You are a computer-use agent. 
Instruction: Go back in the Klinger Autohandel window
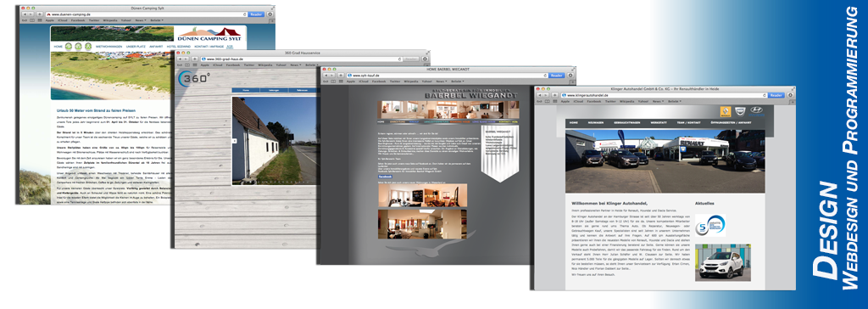(540, 95)
